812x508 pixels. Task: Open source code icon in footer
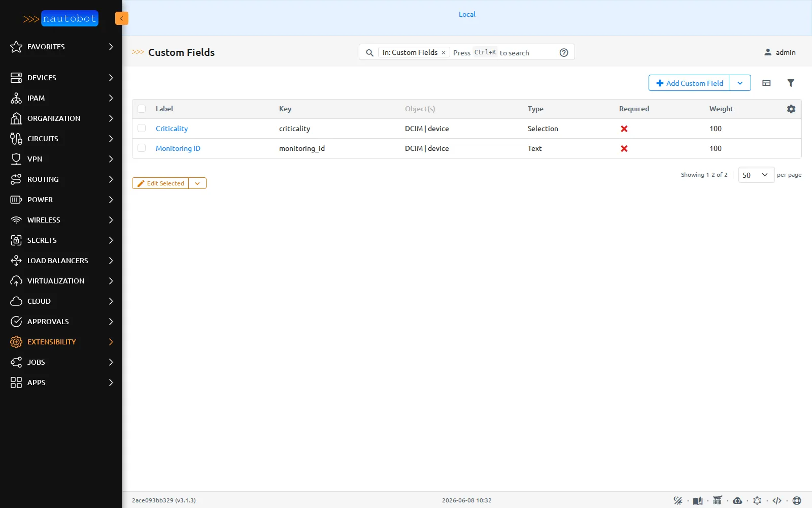(x=777, y=500)
